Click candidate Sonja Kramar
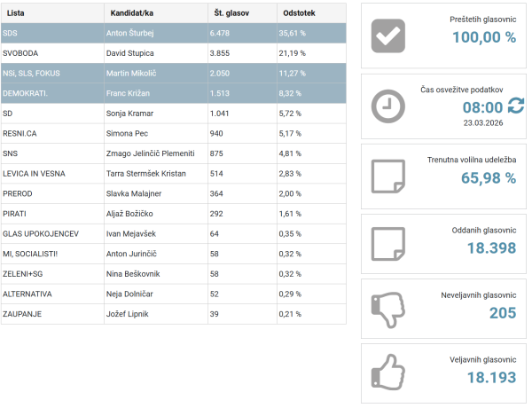The width and height of the screenshot is (532, 408). [131, 114]
